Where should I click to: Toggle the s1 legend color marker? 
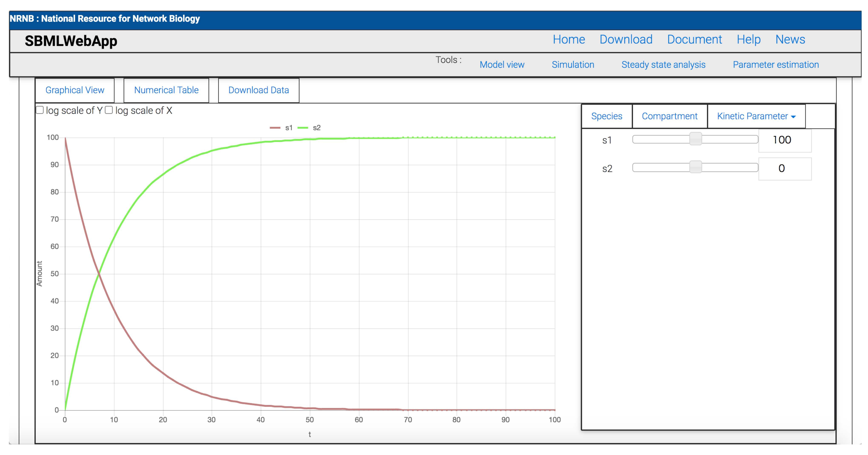point(275,128)
